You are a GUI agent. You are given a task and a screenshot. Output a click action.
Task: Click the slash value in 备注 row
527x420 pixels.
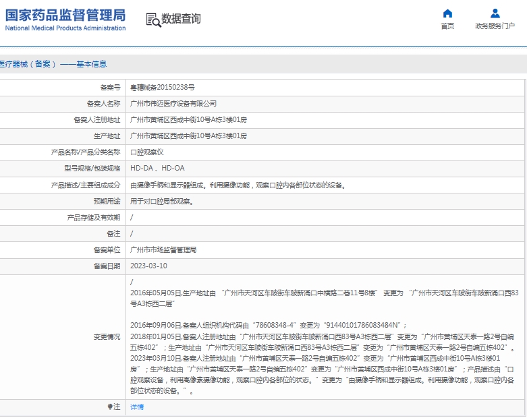(x=132, y=234)
